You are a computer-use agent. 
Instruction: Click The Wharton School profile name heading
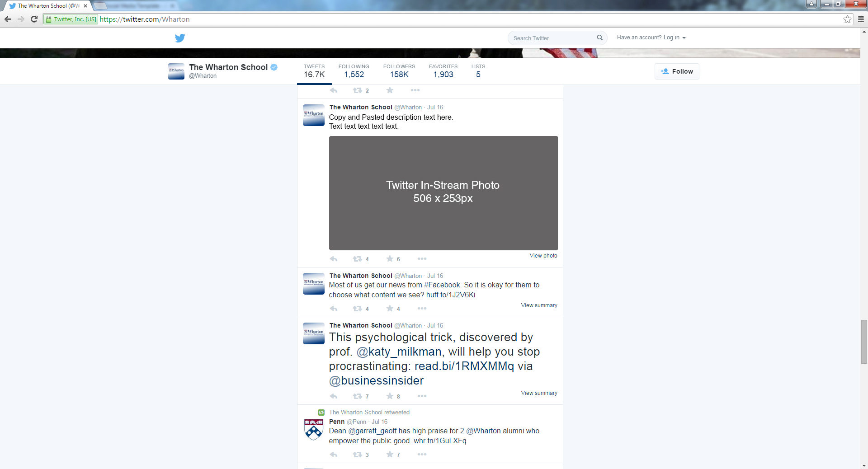pos(228,67)
